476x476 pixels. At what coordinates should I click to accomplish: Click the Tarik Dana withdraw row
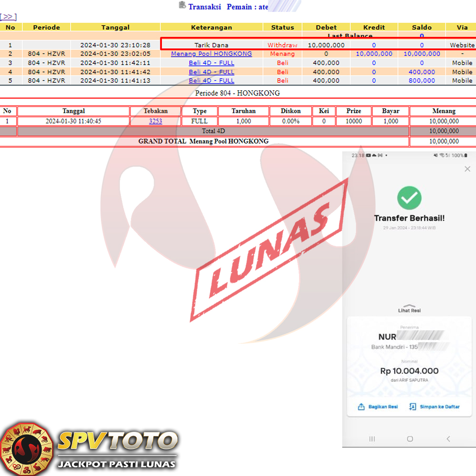[211, 45]
